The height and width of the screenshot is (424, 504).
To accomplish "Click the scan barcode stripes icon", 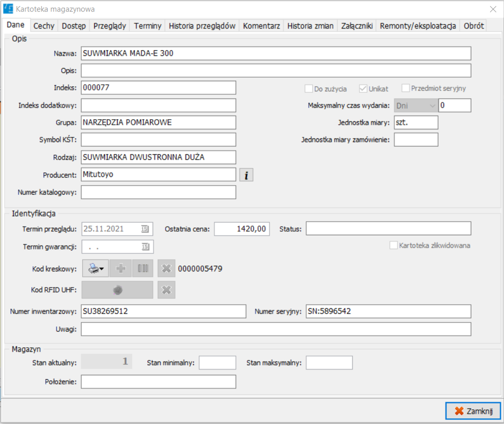I will (x=143, y=269).
